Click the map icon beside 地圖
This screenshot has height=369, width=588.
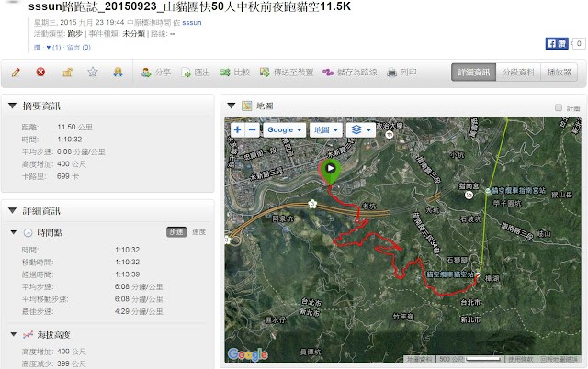[246, 106]
